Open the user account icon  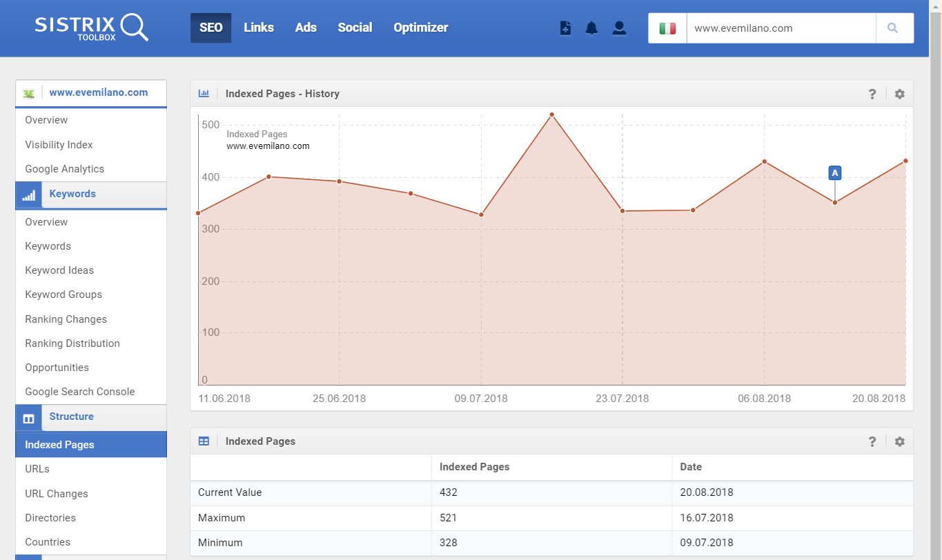(619, 28)
